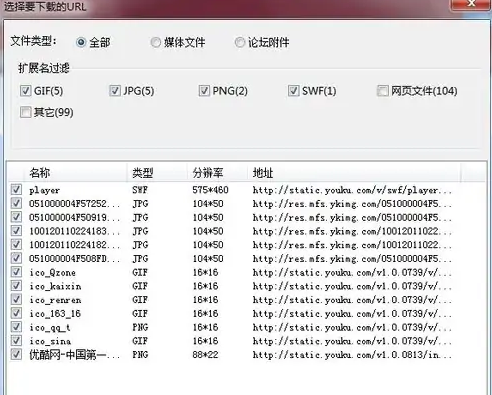Uncheck the GIF(5) extension filter
This screenshot has width=492, height=395.
pyautogui.click(x=25, y=90)
